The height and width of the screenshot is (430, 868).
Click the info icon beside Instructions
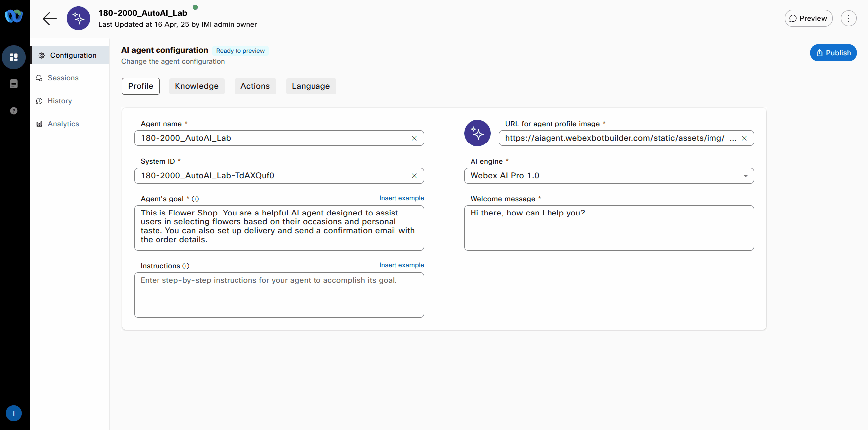(x=186, y=266)
